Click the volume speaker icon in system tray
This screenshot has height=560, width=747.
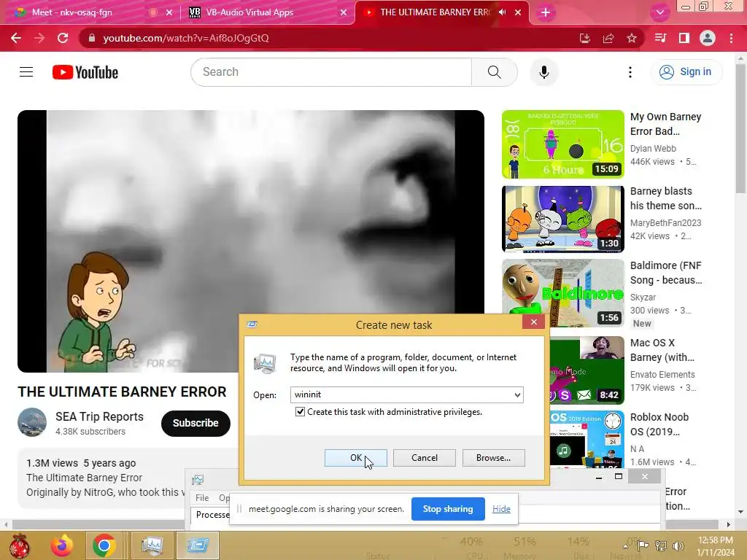(678, 545)
